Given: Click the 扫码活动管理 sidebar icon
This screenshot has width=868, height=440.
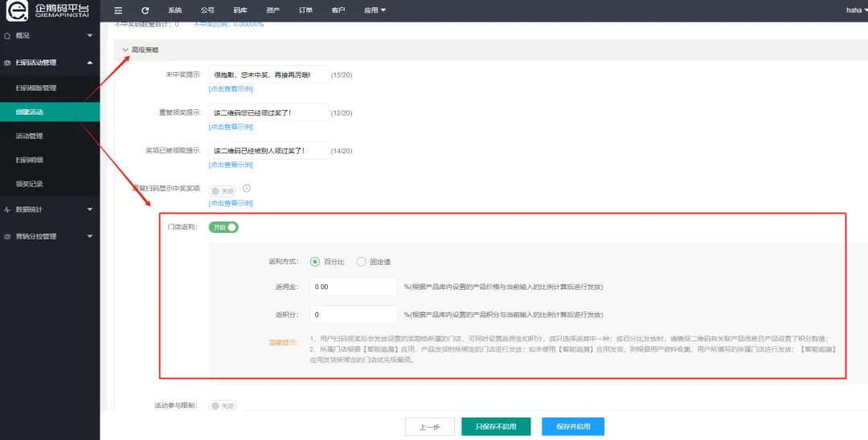Looking at the screenshot, I should coord(7,63).
